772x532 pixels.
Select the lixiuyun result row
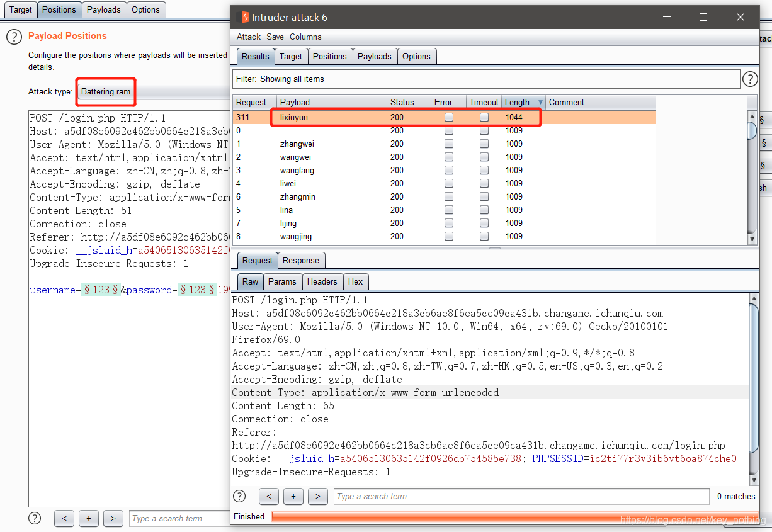pos(444,117)
